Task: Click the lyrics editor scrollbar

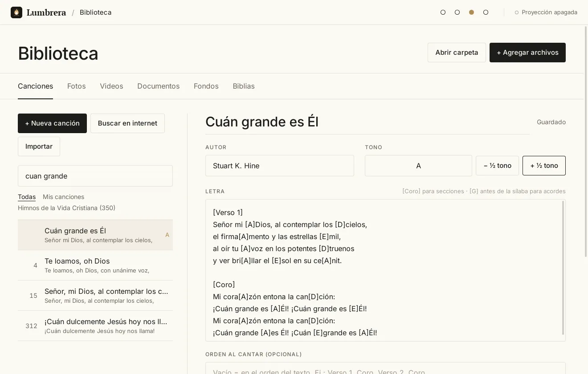Action: [x=563, y=268]
